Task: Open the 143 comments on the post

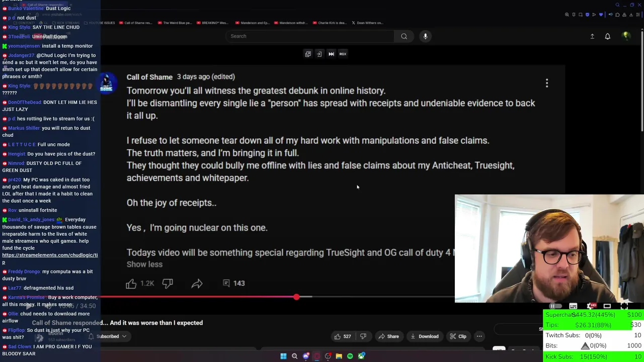Action: click(x=234, y=283)
